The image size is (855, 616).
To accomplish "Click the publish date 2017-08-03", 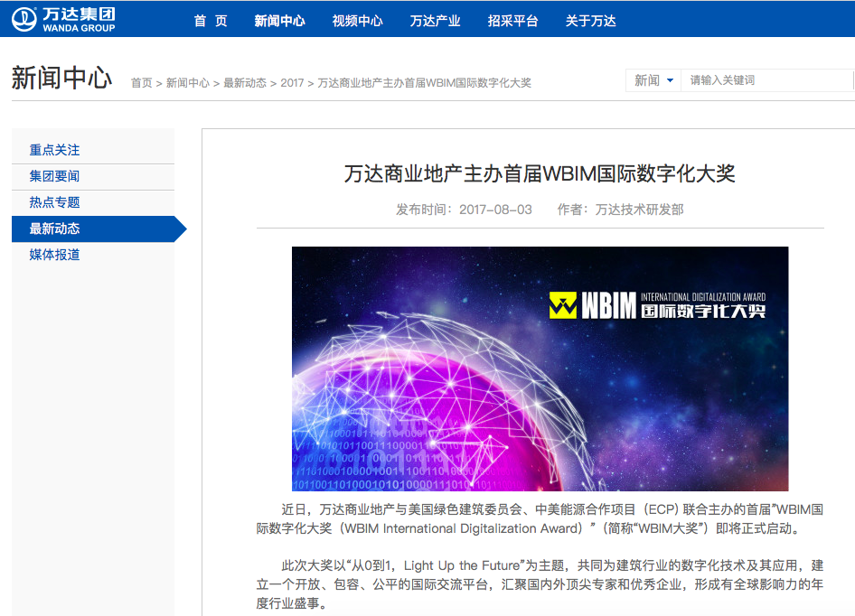I will point(495,210).
